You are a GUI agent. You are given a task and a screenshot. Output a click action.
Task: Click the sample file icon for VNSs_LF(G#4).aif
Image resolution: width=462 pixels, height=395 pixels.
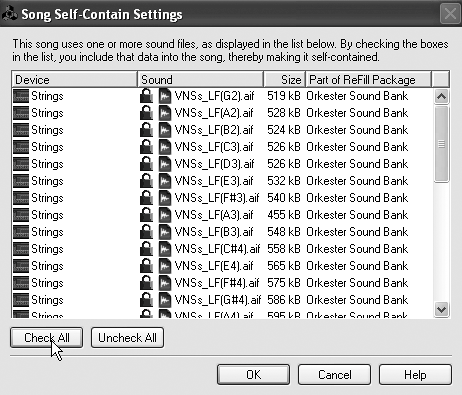(165, 300)
